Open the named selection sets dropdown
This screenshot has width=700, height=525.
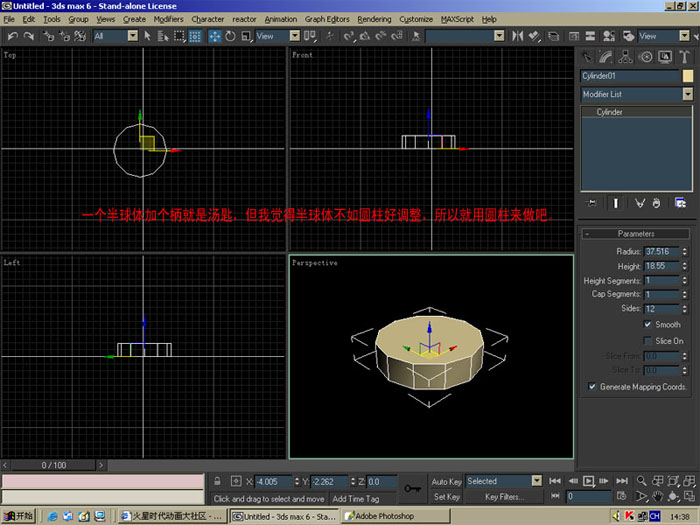pyautogui.click(x=500, y=36)
